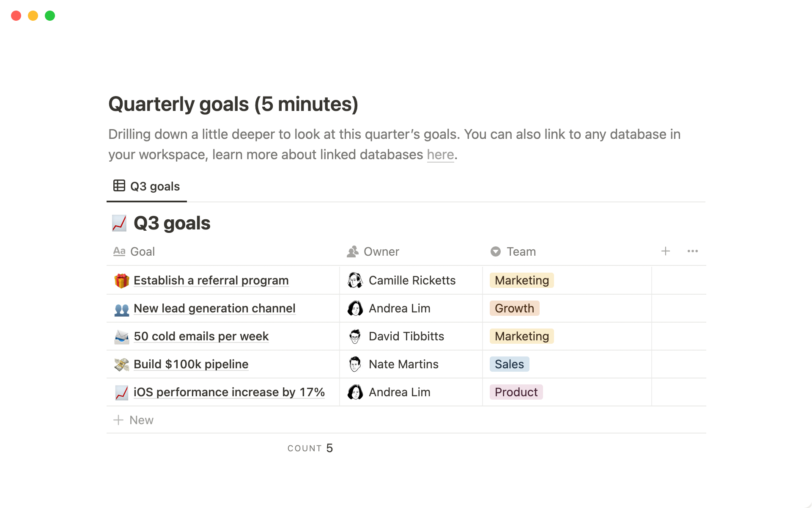
Task: Open the linked databases 'here' link
Action: click(x=440, y=155)
